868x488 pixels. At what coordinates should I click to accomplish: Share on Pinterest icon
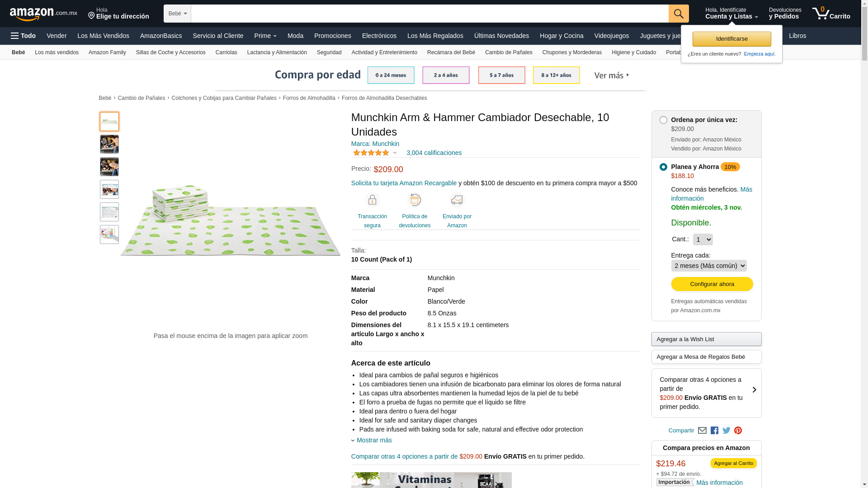[x=738, y=431]
